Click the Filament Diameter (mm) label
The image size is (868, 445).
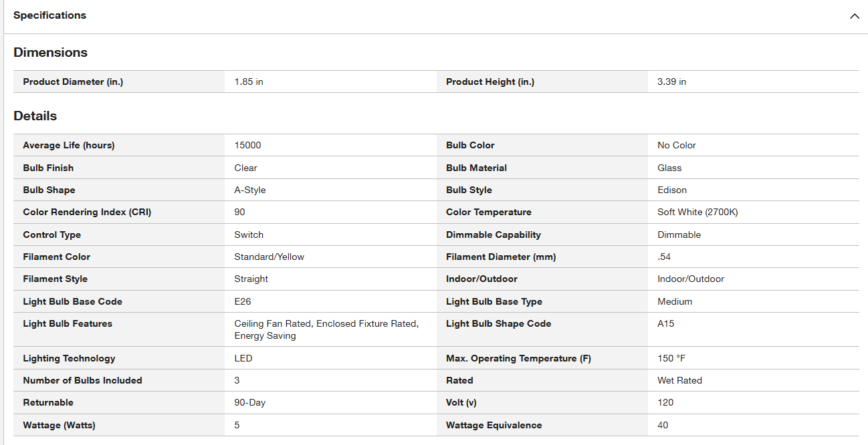pyautogui.click(x=501, y=257)
